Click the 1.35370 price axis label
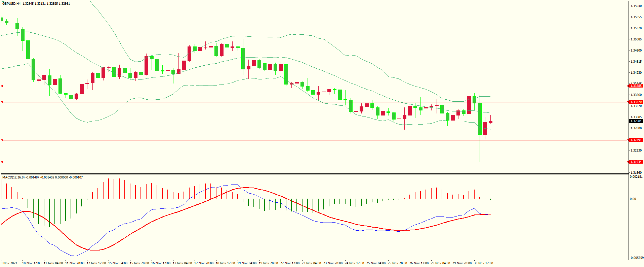Screen dimensions: 644x267 tap(636, 28)
